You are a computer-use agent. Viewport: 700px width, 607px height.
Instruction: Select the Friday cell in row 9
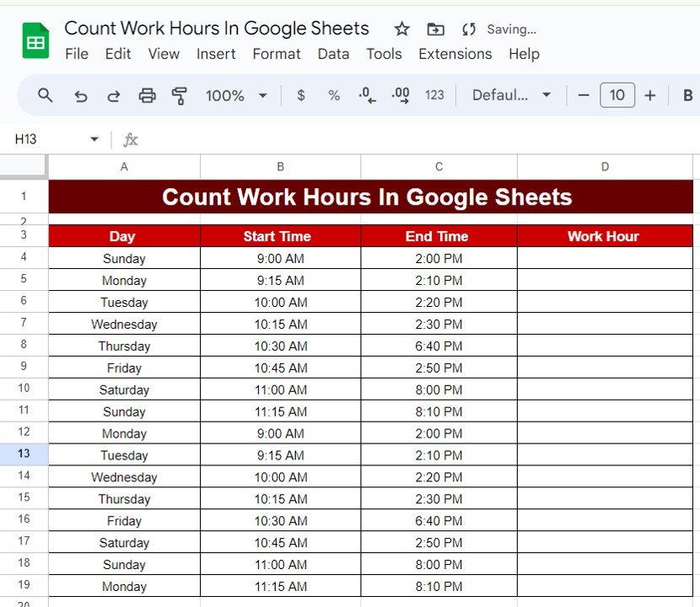124,368
